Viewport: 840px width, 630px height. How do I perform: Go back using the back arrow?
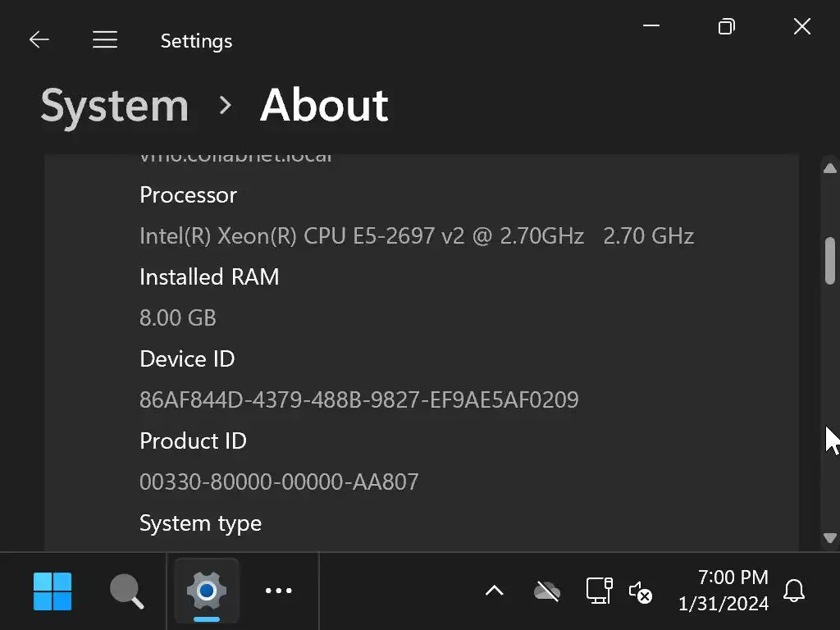(39, 40)
